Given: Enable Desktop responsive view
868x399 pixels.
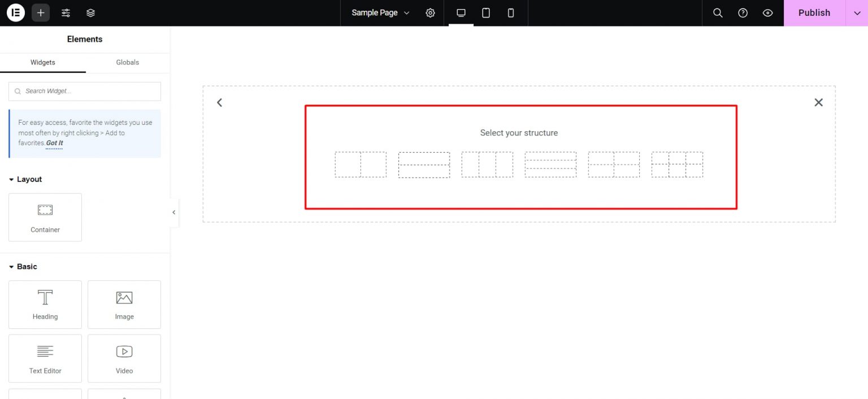Looking at the screenshot, I should [461, 12].
